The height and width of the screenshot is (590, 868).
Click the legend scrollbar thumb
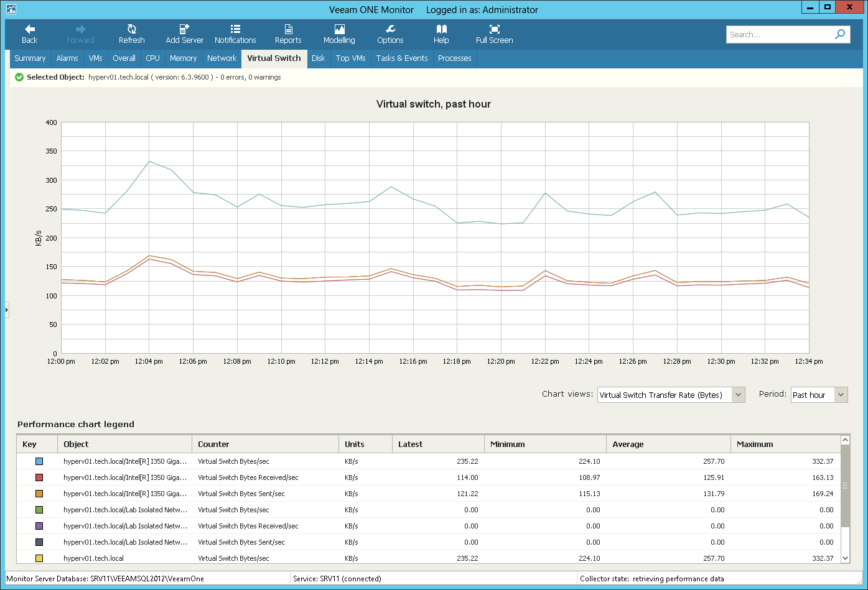845,486
